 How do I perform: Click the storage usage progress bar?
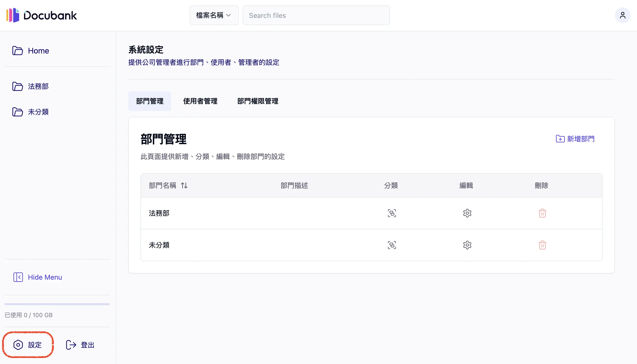coord(57,304)
